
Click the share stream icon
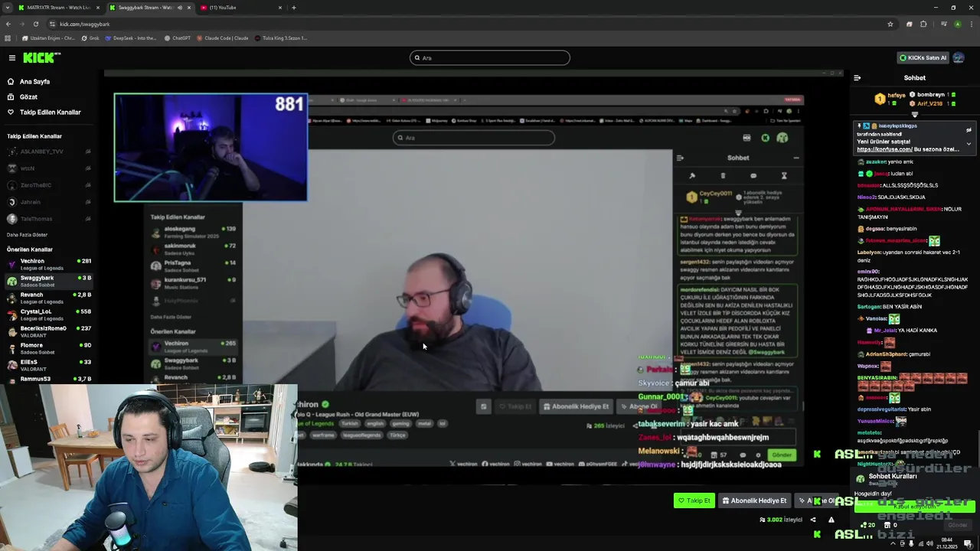[x=813, y=520]
